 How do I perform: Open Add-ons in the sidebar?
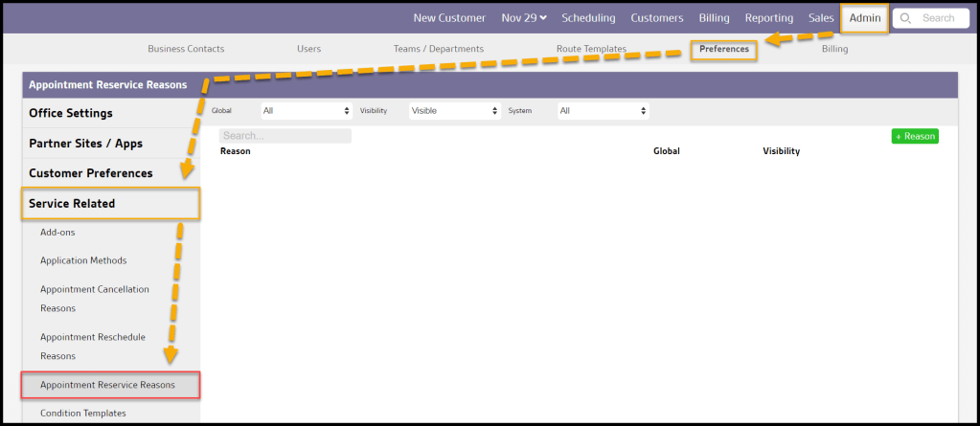click(57, 233)
